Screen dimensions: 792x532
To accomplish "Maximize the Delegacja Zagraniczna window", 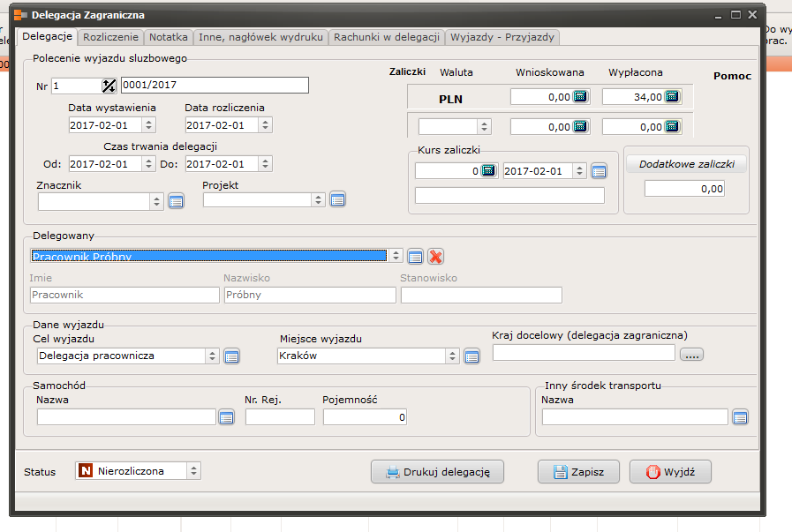I will 736,15.
